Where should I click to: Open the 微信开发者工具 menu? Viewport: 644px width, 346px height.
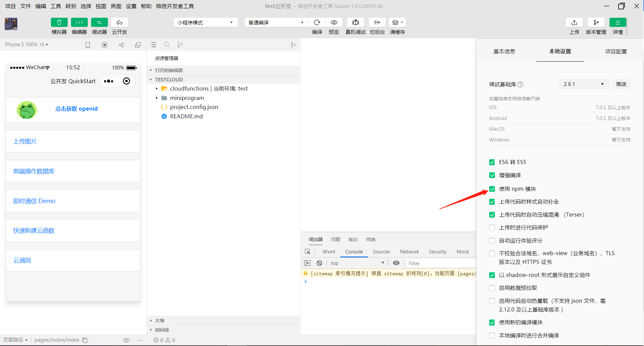coord(175,6)
